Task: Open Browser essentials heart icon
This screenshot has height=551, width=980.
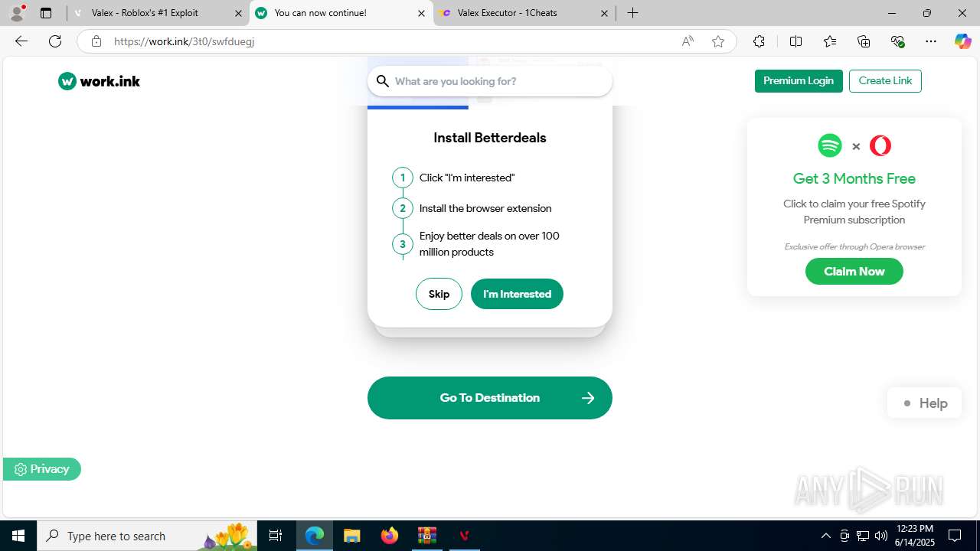Action: tap(897, 41)
